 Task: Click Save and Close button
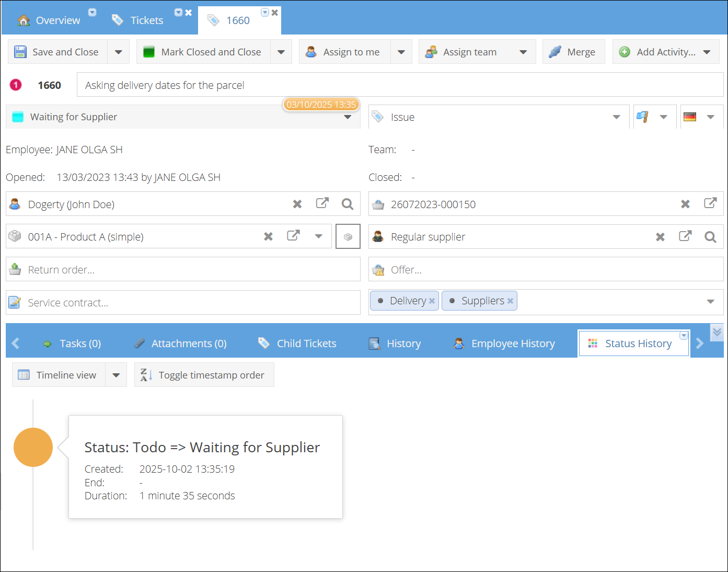pyautogui.click(x=57, y=52)
